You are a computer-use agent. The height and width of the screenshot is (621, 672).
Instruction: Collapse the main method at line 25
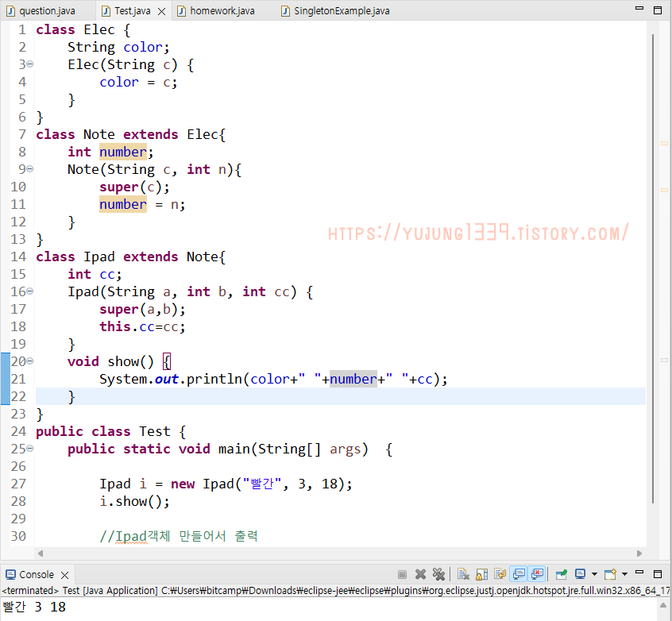(29, 449)
